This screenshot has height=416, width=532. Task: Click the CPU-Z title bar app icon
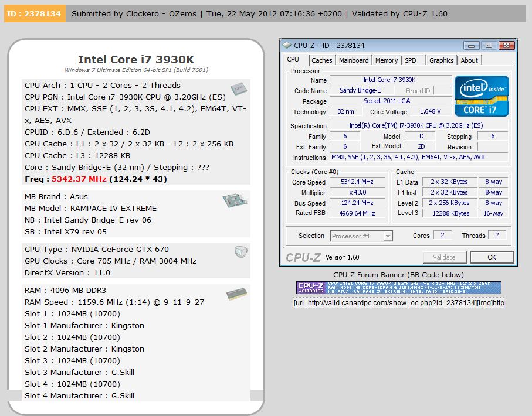[x=287, y=45]
